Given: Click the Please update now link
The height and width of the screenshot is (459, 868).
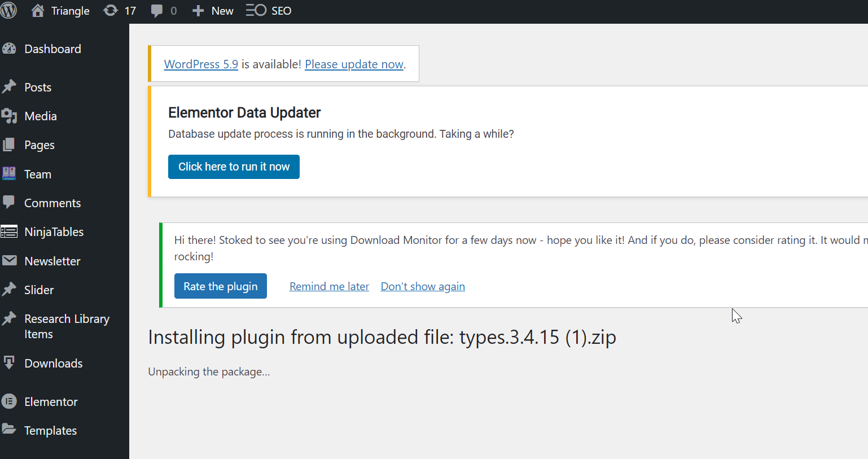Looking at the screenshot, I should 354,64.
